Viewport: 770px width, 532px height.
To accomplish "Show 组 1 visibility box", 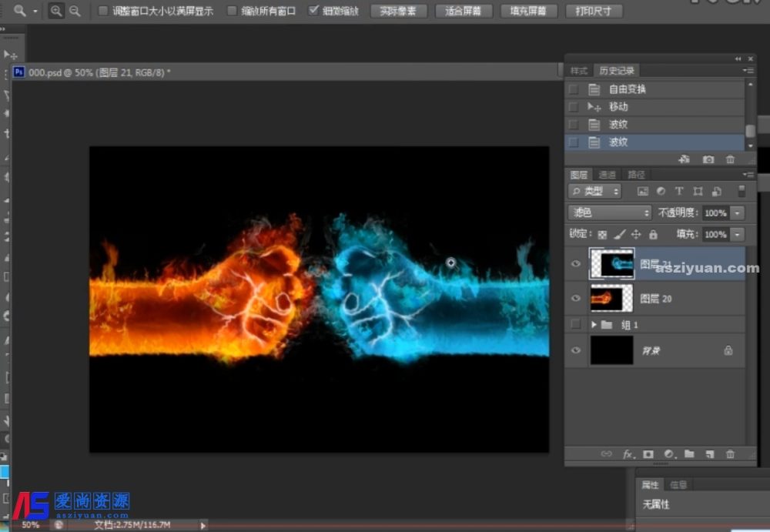I will click(x=575, y=324).
